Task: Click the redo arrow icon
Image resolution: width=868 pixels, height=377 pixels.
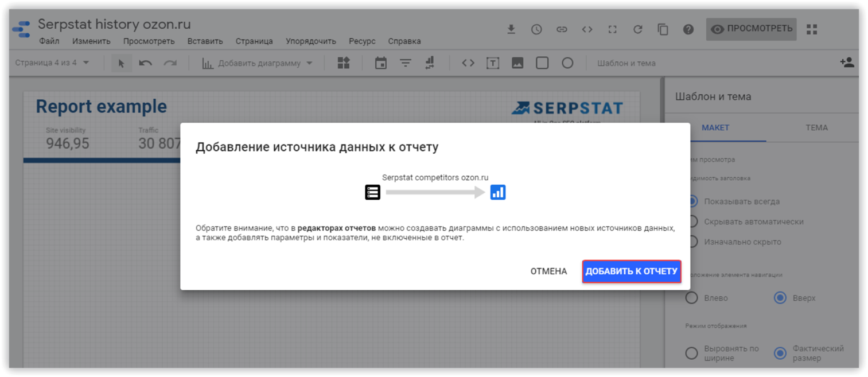Action: point(170,63)
